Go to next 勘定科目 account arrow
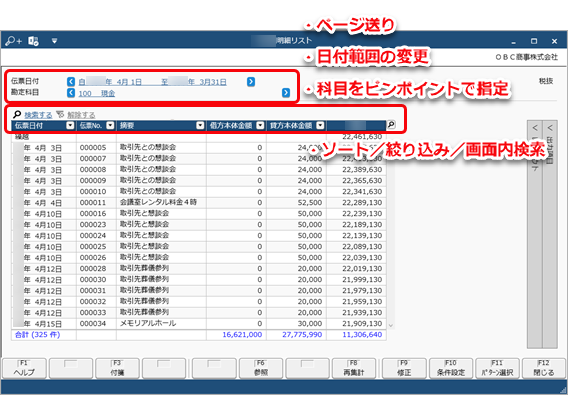 286,93
